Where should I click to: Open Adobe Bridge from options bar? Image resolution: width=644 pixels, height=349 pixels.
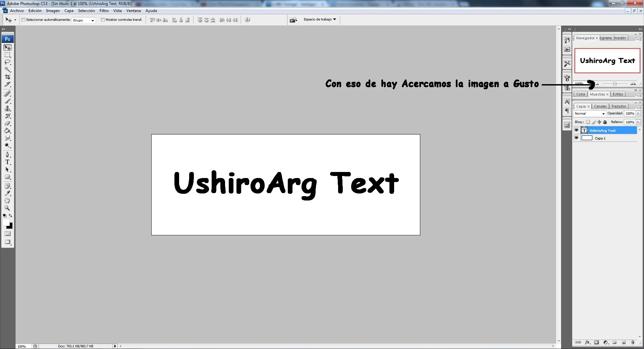(x=293, y=20)
